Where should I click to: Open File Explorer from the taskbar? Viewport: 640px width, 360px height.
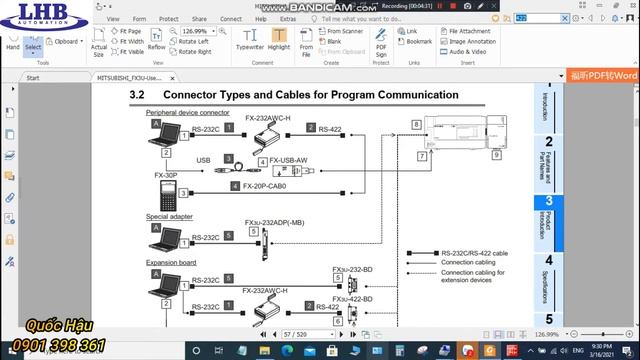(x=265, y=351)
